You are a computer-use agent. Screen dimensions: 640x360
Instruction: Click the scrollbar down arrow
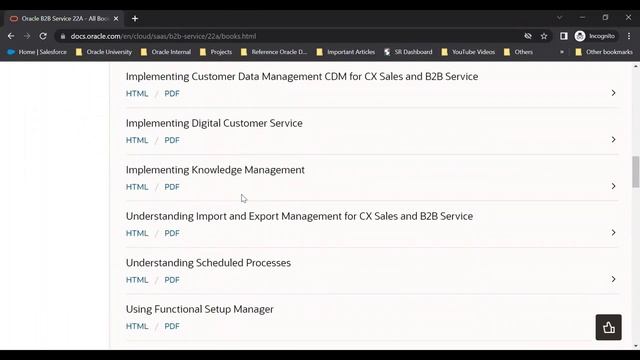pos(636,346)
